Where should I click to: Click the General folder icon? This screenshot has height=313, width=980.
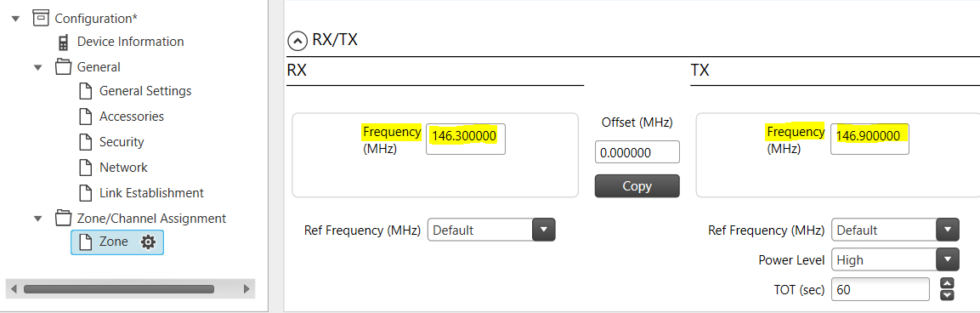(63, 66)
